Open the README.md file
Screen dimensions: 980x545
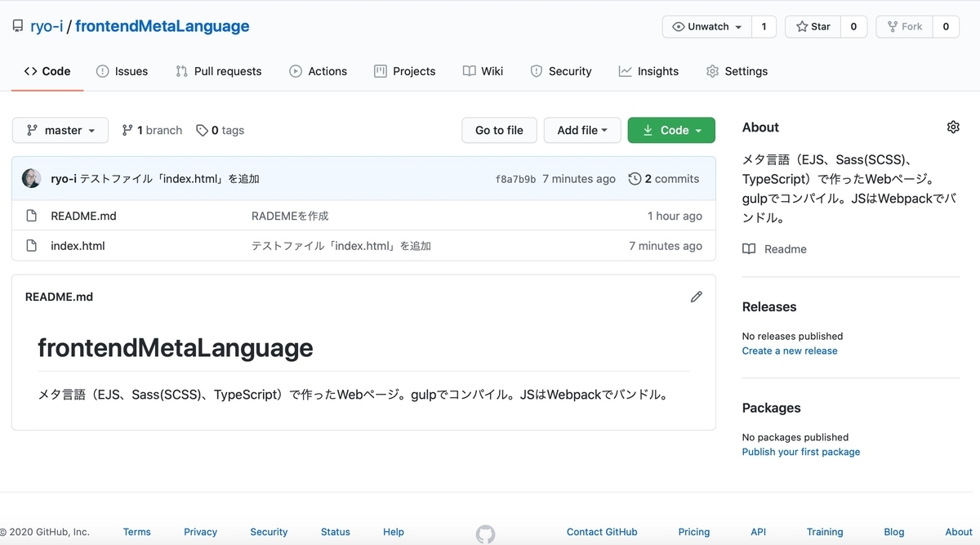[83, 216]
